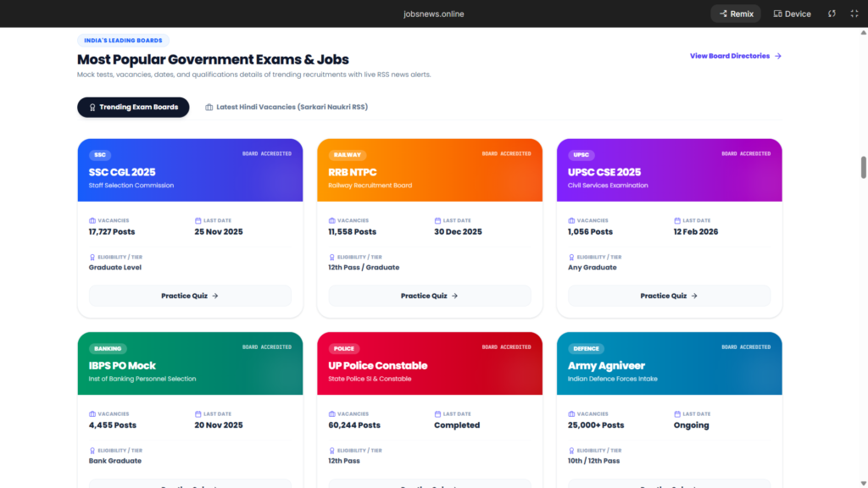868x488 pixels.
Task: Click the page vertical scrollbar thumb
Action: pos(863,168)
